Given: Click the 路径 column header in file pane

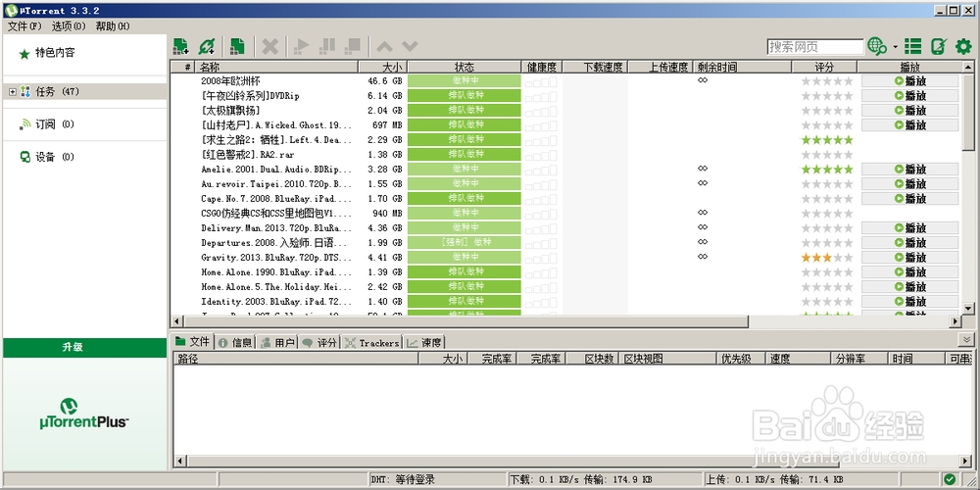Looking at the screenshot, I should pos(295,359).
